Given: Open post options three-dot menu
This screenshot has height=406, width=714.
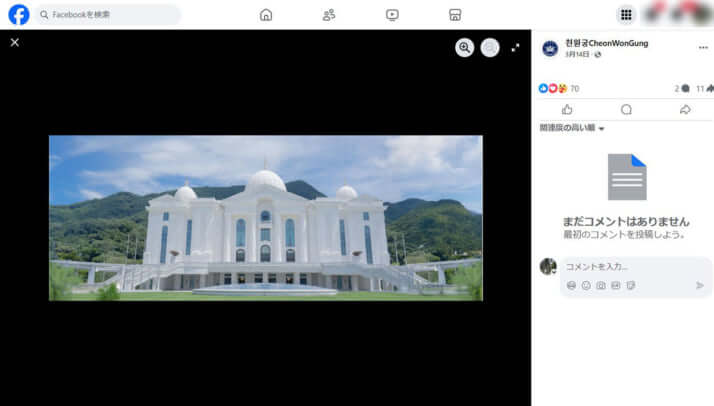Looking at the screenshot, I should click(702, 48).
